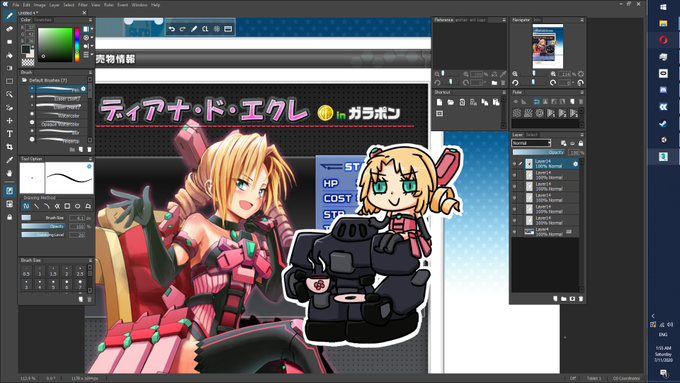Toggle transparent color checker swatch
Screen dimensions: 680x383
(x=28, y=62)
